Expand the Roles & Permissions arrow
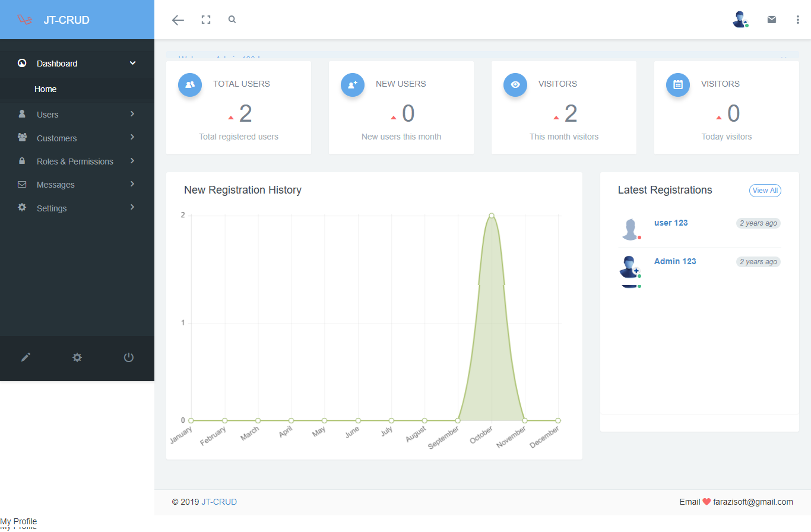 132,160
